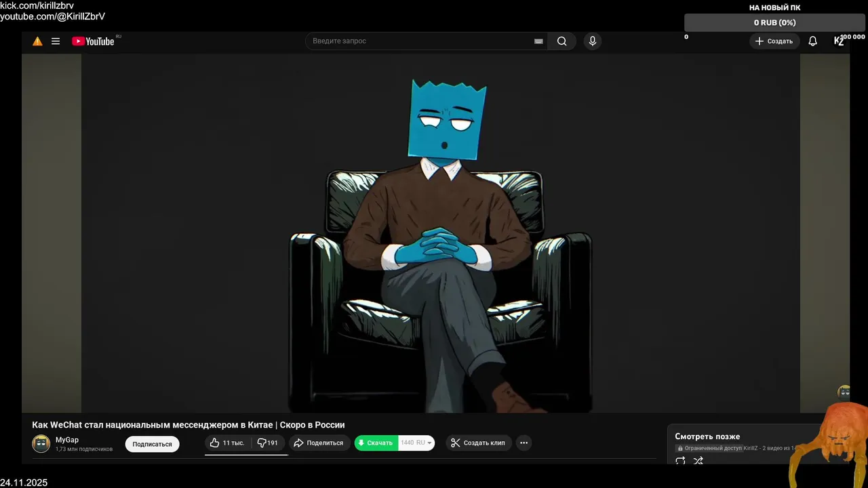Toggle playlist loop icon
868x488 pixels.
[x=680, y=461]
